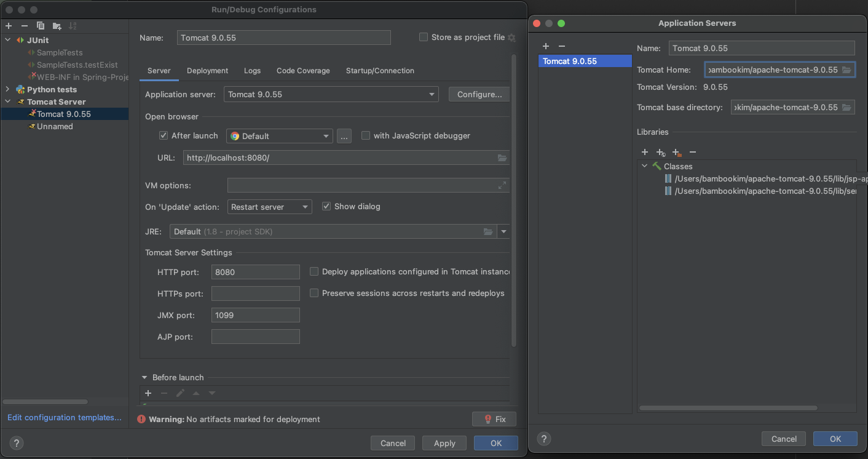
Task: Click the horizontal scrollbar in Libraries panel
Action: pos(728,408)
